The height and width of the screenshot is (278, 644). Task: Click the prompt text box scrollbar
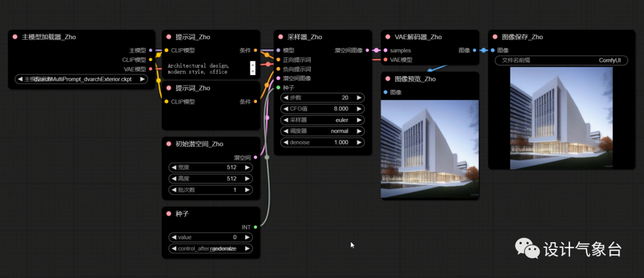tap(253, 68)
